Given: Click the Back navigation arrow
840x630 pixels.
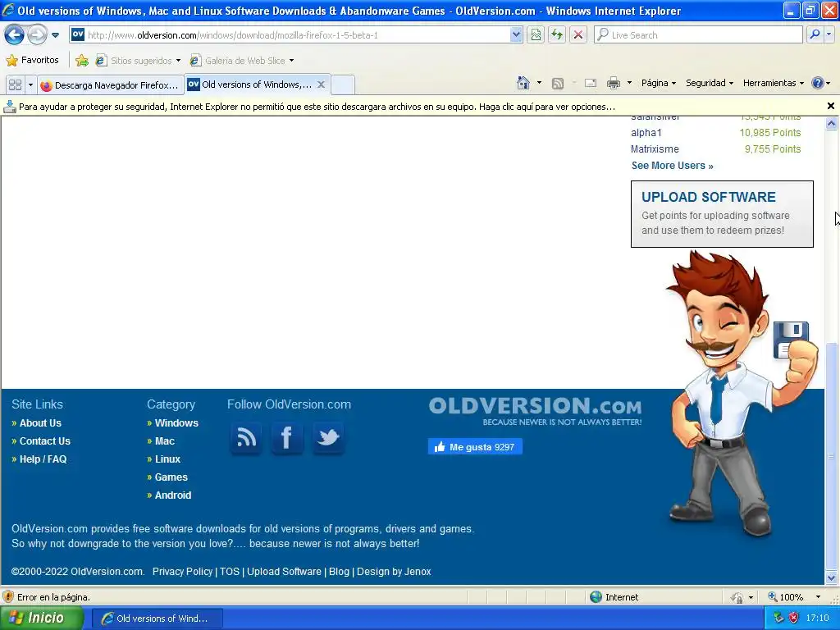Looking at the screenshot, I should coord(14,35).
